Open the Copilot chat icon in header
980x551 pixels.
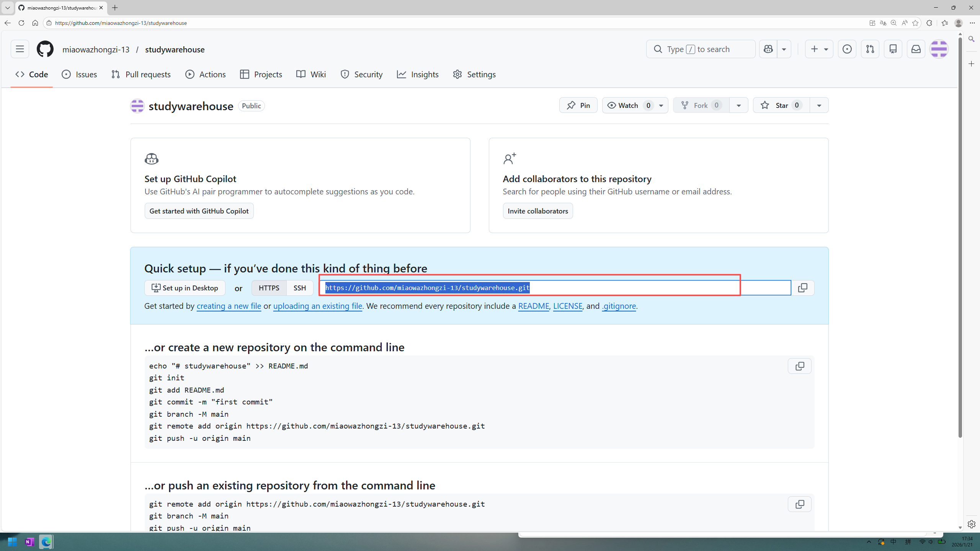point(768,49)
